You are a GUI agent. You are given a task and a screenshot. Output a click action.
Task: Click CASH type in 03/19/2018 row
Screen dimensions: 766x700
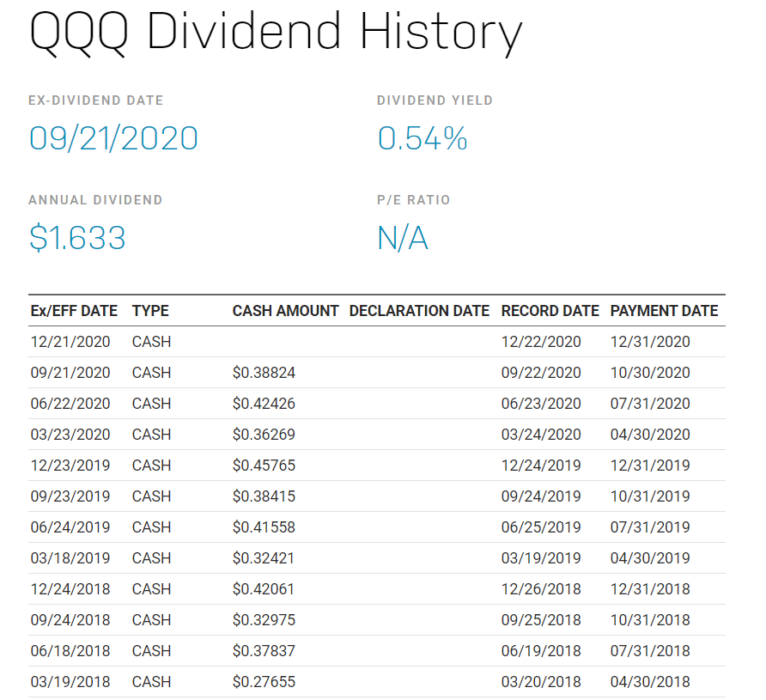tap(151, 681)
